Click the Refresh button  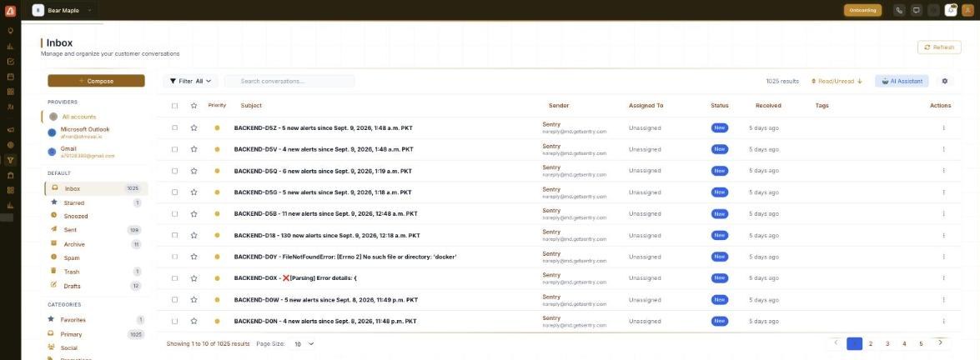939,47
